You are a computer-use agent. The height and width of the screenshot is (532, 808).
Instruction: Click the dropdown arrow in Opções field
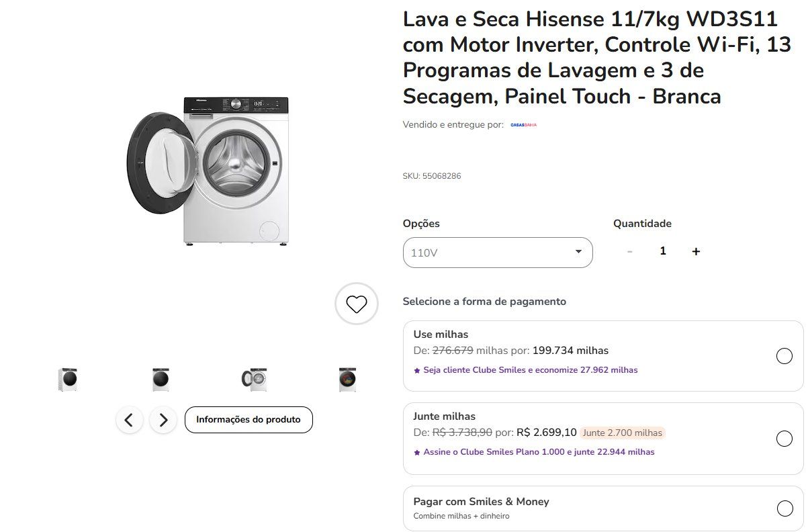tap(578, 252)
